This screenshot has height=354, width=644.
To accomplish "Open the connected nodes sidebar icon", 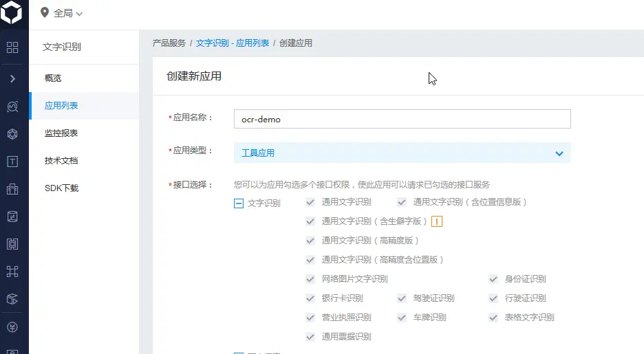I will [x=12, y=272].
